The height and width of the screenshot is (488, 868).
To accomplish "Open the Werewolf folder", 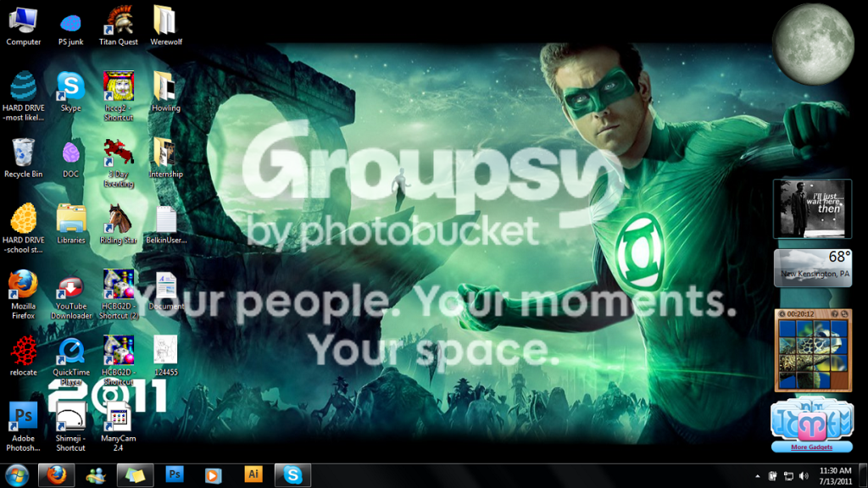I will pyautogui.click(x=166, y=26).
